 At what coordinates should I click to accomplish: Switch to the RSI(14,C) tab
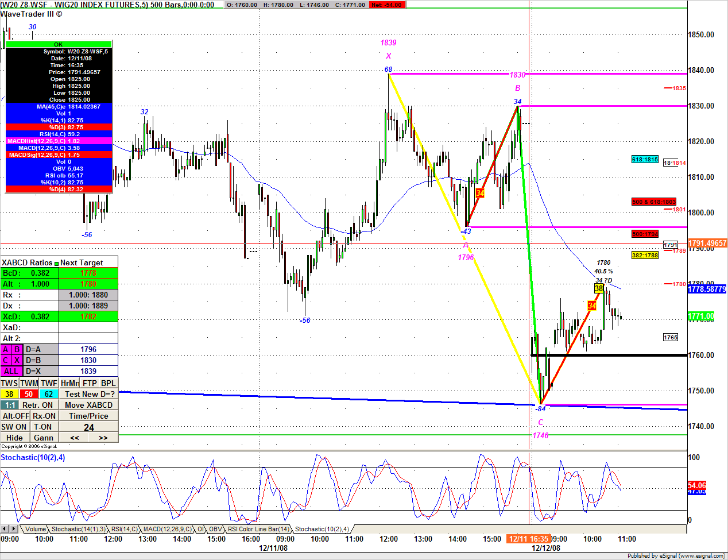[125, 529]
